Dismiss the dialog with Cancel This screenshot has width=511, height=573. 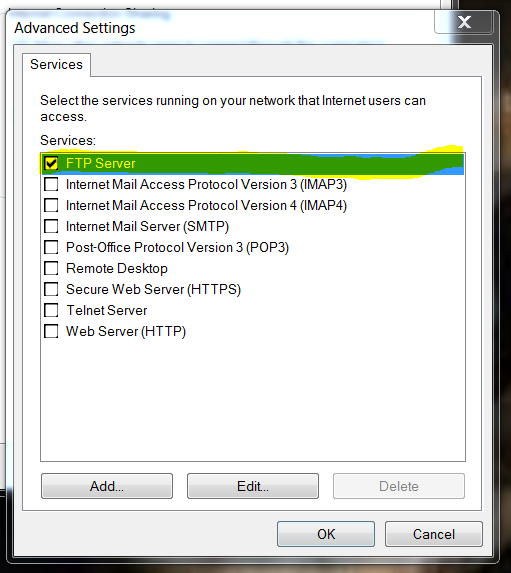click(x=434, y=534)
